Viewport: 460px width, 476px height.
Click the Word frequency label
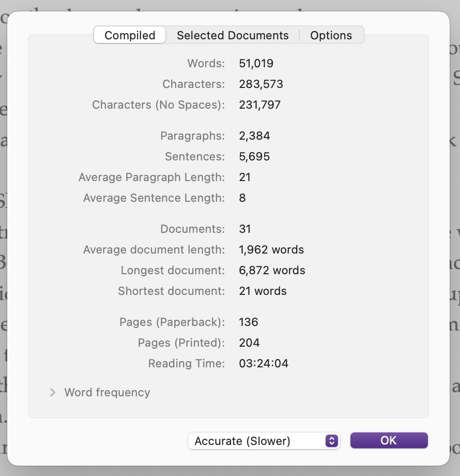click(x=107, y=393)
